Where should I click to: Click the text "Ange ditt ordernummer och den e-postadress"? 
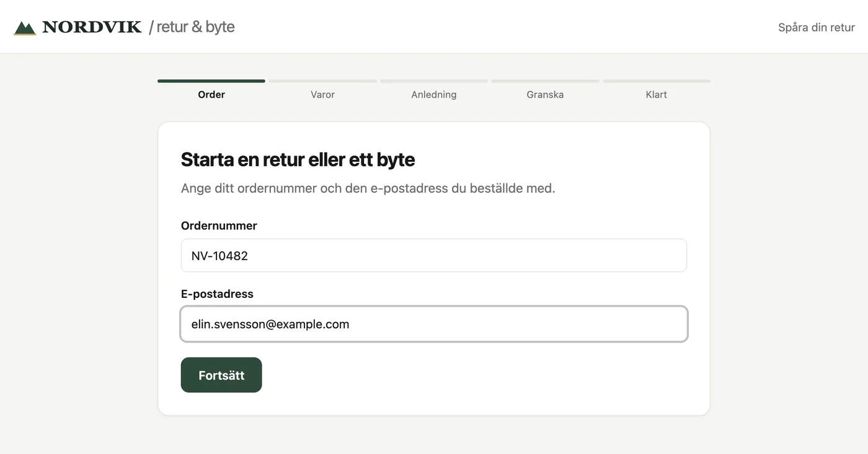point(314,188)
